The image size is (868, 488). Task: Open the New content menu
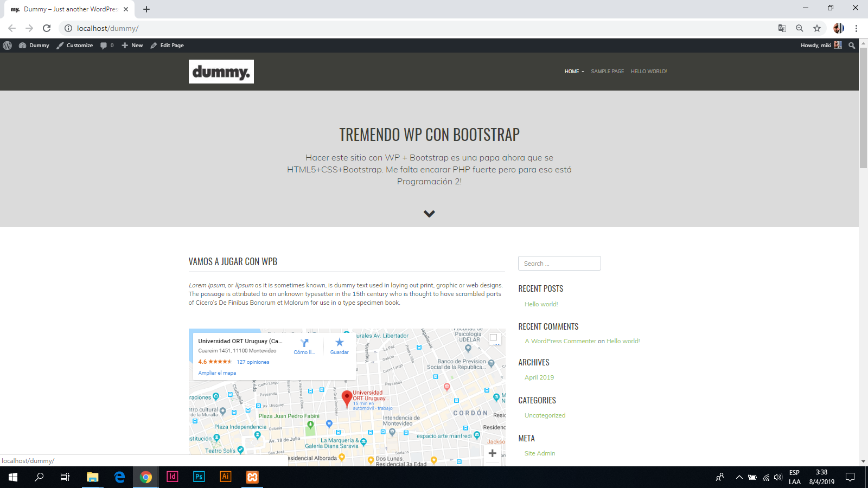(132, 46)
